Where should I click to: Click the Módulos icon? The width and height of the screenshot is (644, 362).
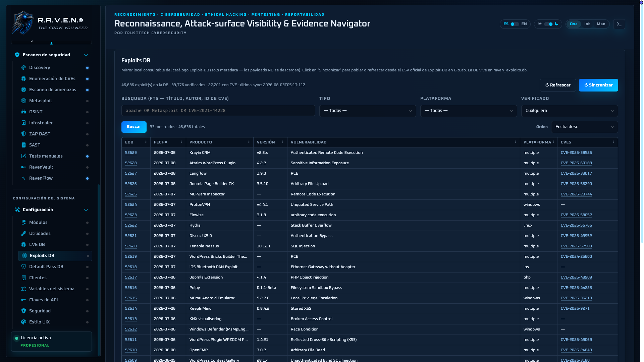[x=23, y=223]
